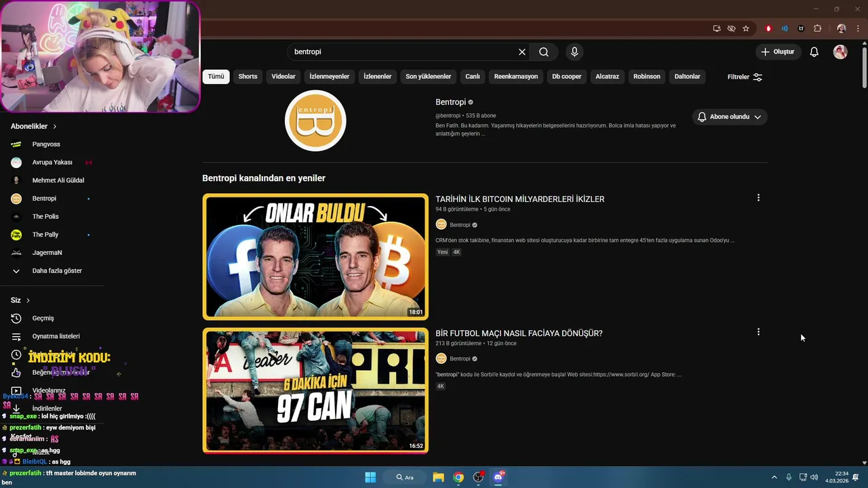Open the browser extensions puzzle menu
This screenshot has height=488, width=868.
(817, 28)
